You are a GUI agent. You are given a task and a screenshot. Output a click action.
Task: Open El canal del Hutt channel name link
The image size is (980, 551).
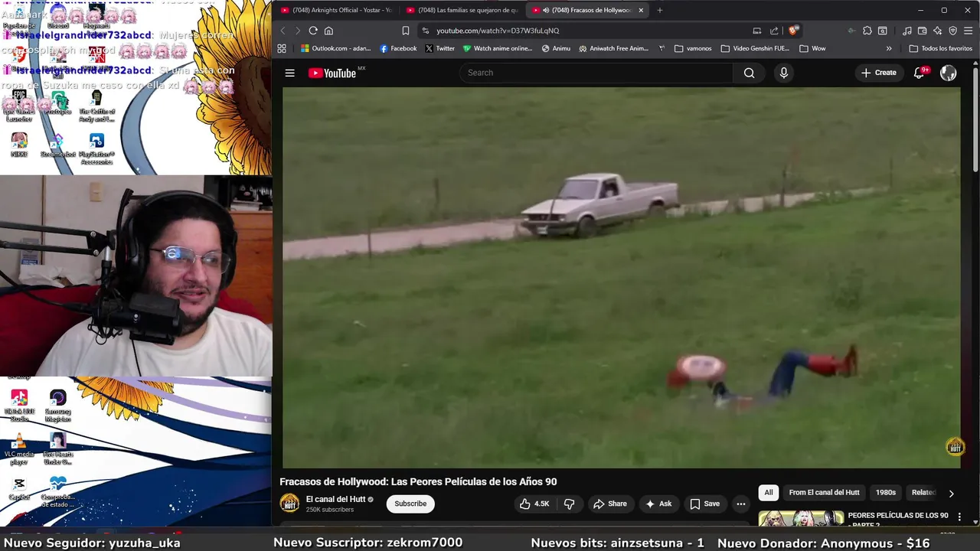[x=335, y=499]
